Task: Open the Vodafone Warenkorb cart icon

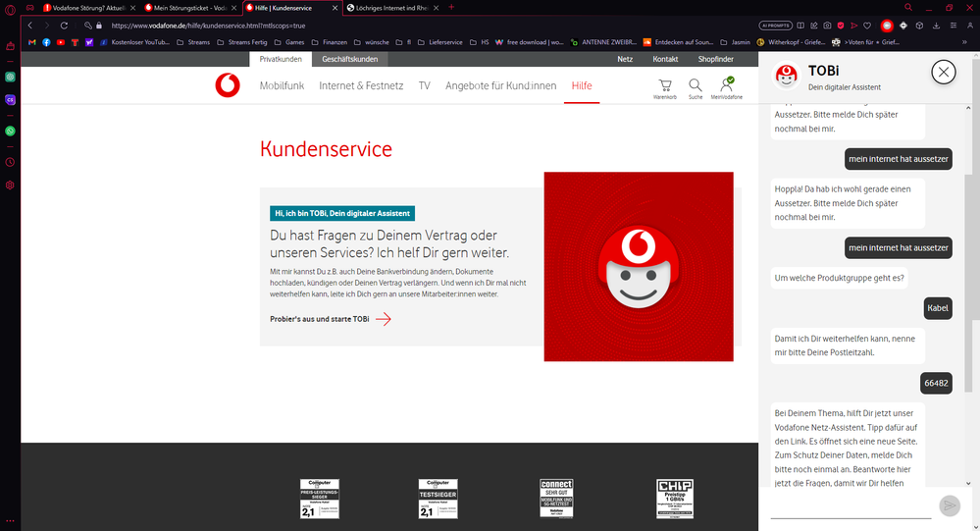Action: (665, 88)
